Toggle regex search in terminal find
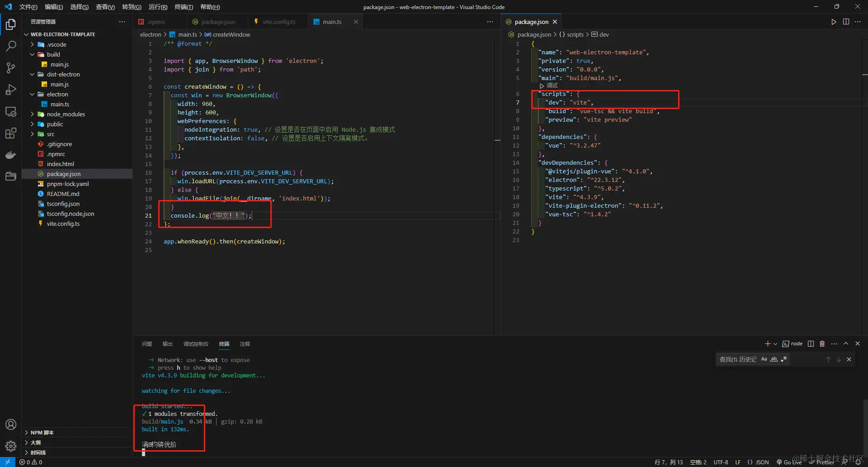This screenshot has height=467, width=868. [784, 359]
